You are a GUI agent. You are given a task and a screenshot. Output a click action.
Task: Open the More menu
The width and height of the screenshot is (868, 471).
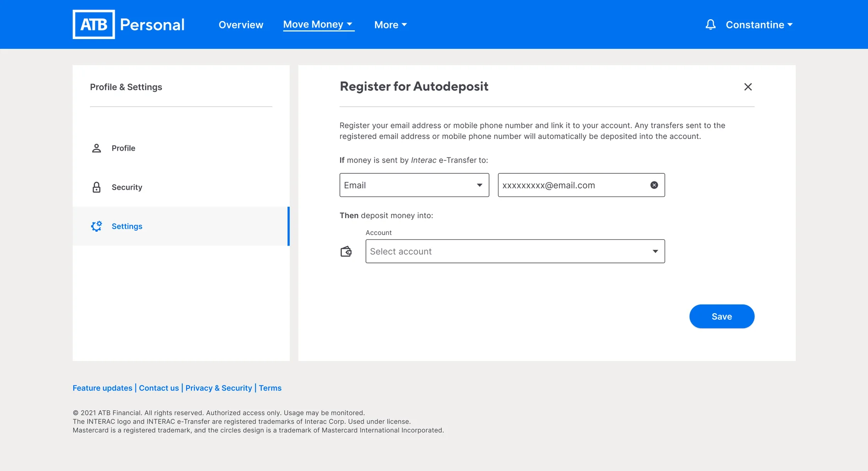[391, 25]
